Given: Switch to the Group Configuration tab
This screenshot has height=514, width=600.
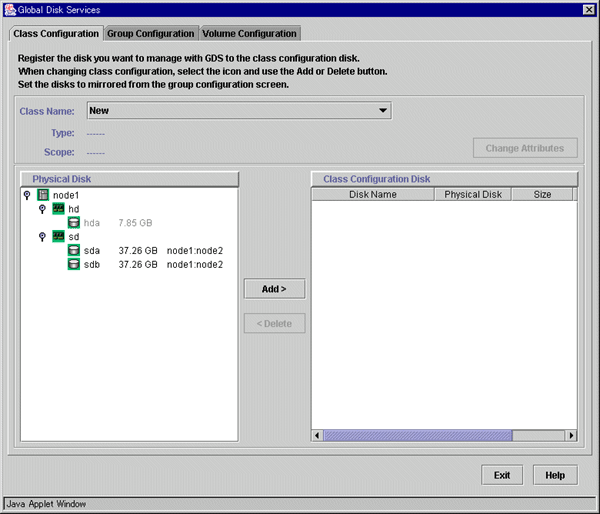Looking at the screenshot, I should (x=151, y=33).
